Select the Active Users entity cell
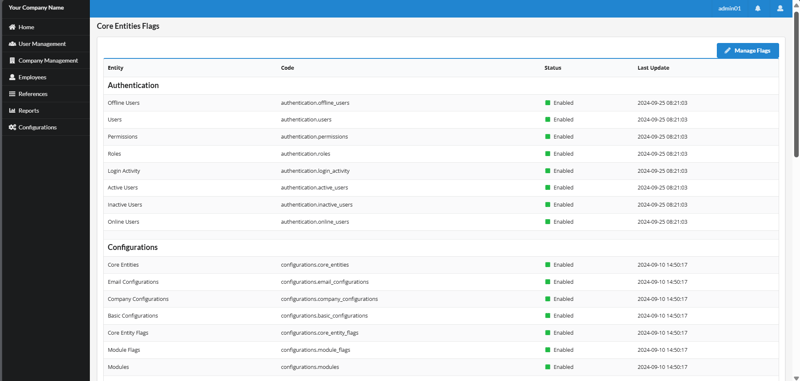The height and width of the screenshot is (381, 800). [122, 188]
